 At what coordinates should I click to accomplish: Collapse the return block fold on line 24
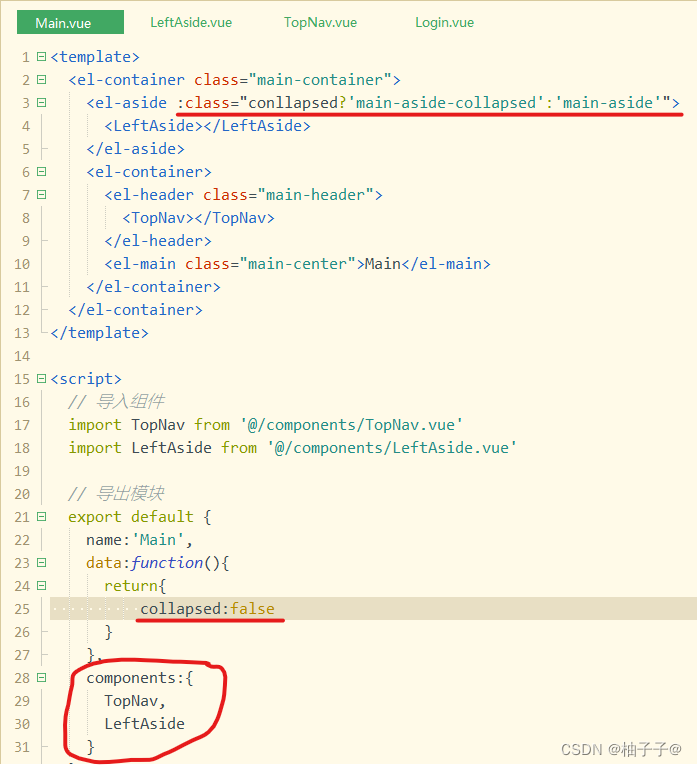coord(42,585)
